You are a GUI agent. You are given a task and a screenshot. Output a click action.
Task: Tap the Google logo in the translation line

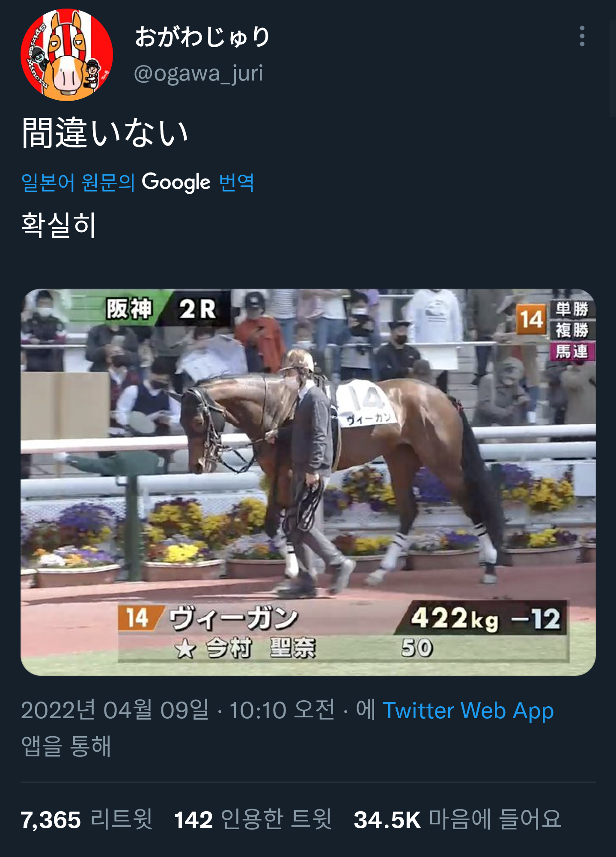point(176,182)
